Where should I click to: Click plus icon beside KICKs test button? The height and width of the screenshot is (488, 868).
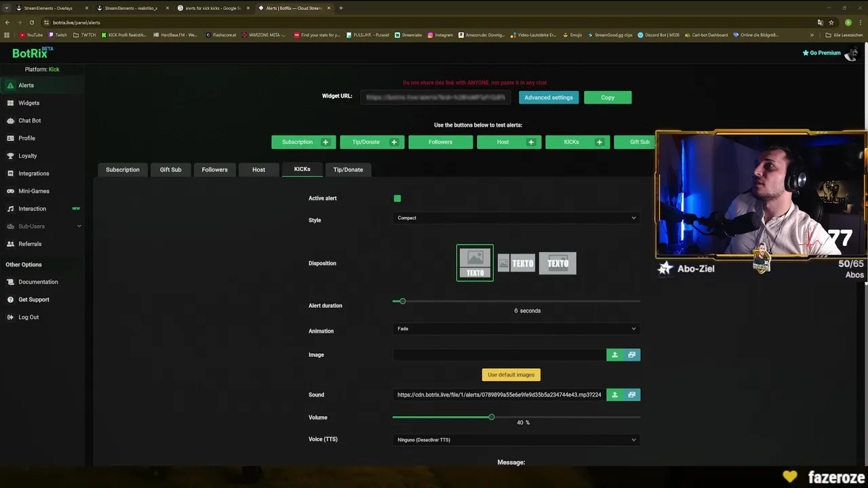tap(599, 142)
